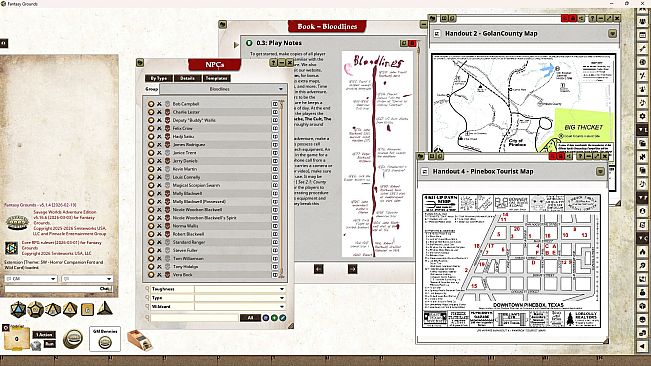Click the NPC list vertical scrollbar
The height and width of the screenshot is (366, 651).
282,189
